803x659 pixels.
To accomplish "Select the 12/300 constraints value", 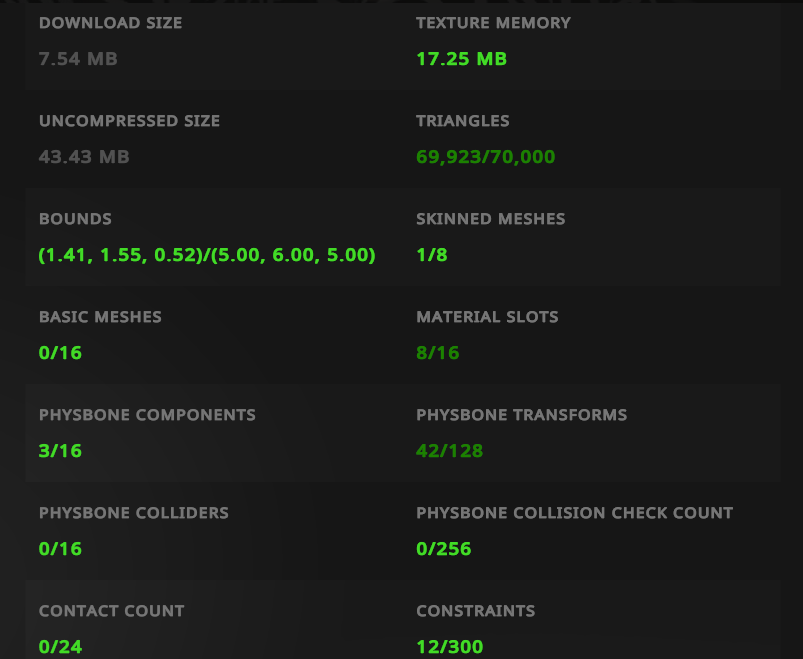I will 450,647.
